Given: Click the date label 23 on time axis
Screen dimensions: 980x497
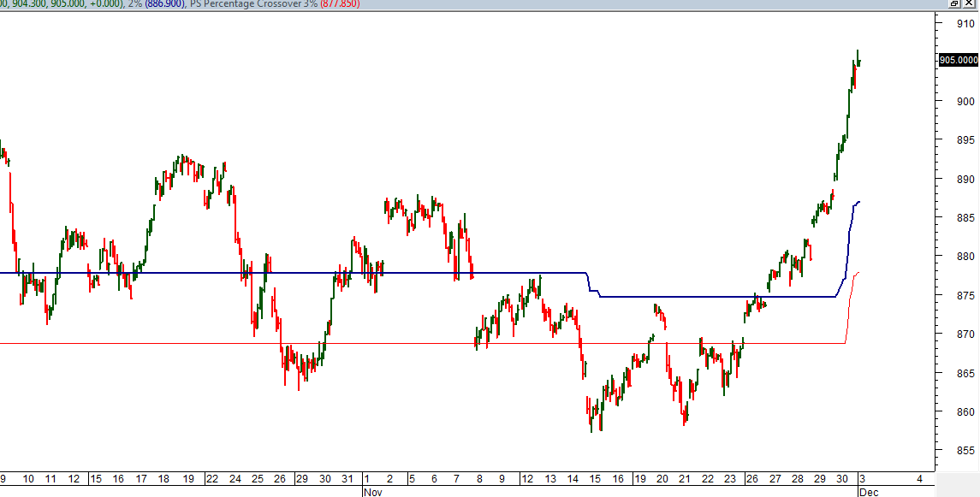Looking at the screenshot, I should click(730, 479).
